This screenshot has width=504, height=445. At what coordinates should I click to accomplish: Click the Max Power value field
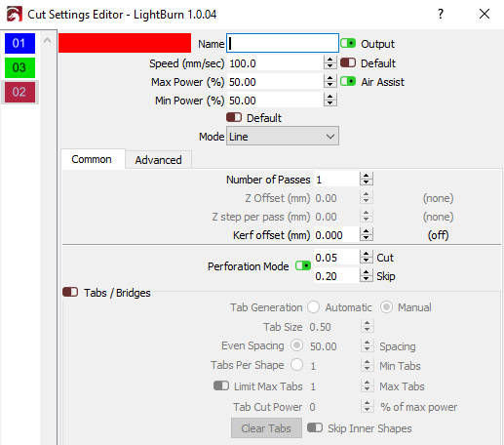pyautogui.click(x=275, y=82)
